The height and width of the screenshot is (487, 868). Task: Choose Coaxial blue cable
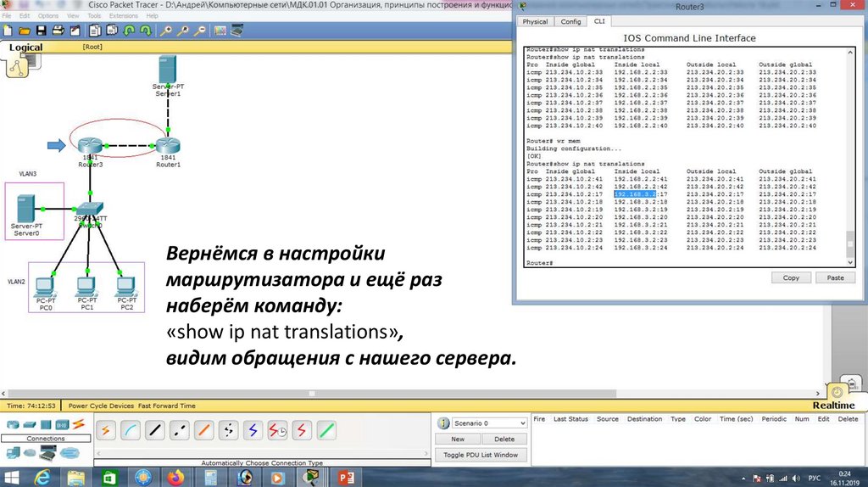[253, 430]
